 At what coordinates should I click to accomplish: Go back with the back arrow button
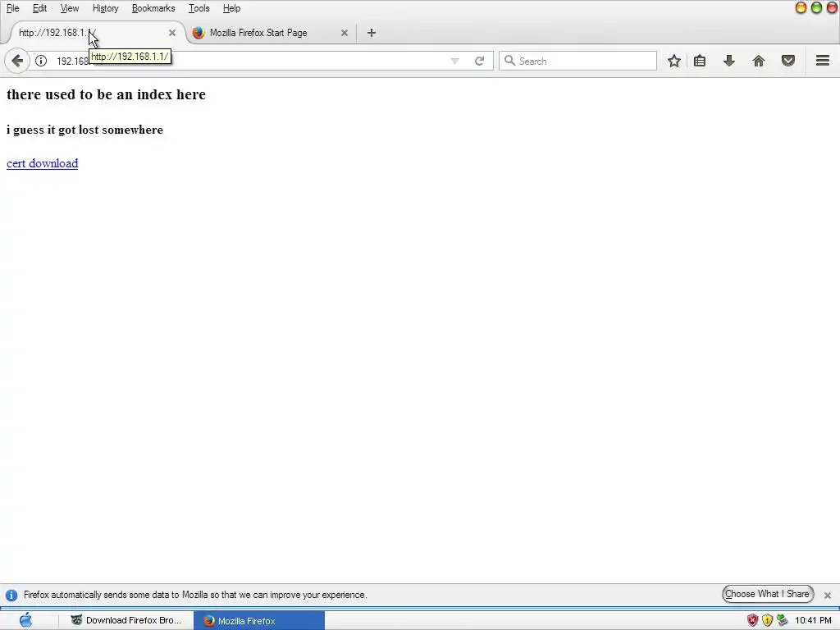tap(17, 61)
